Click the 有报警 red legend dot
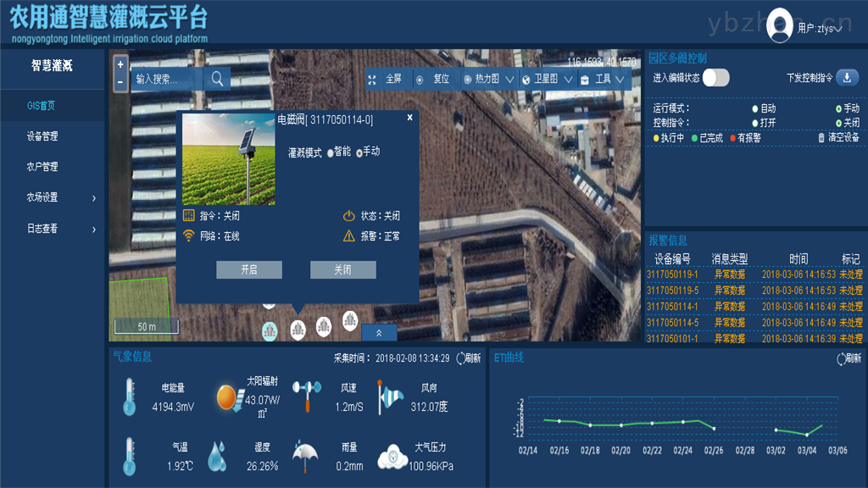868x488 pixels. point(733,138)
